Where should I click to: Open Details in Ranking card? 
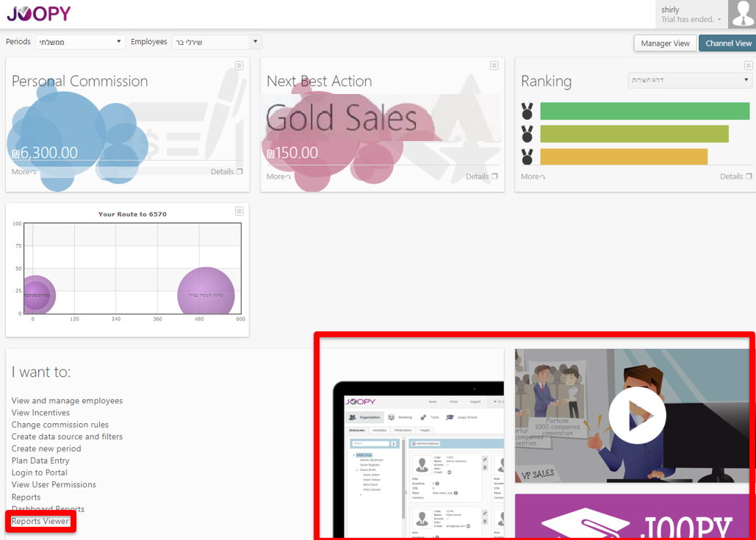click(735, 176)
